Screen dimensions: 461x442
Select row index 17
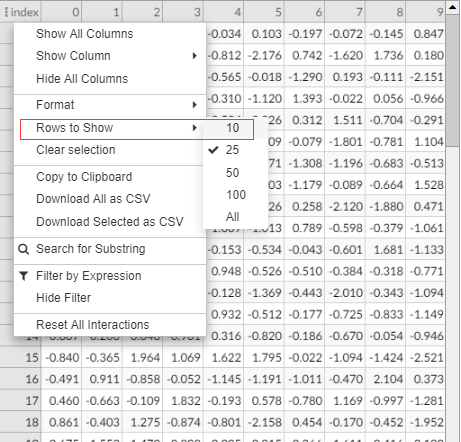32,401
